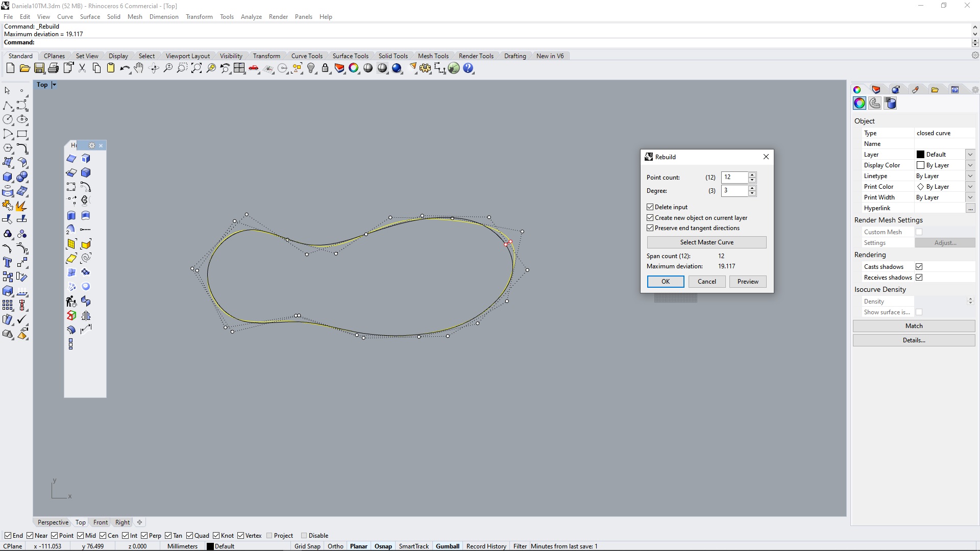Open the Layers icon in the toolbar
This screenshot has width=980, height=551.
(339, 68)
